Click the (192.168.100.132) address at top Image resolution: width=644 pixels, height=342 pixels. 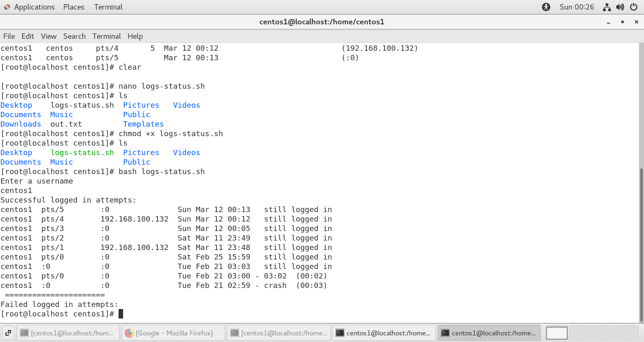point(380,48)
